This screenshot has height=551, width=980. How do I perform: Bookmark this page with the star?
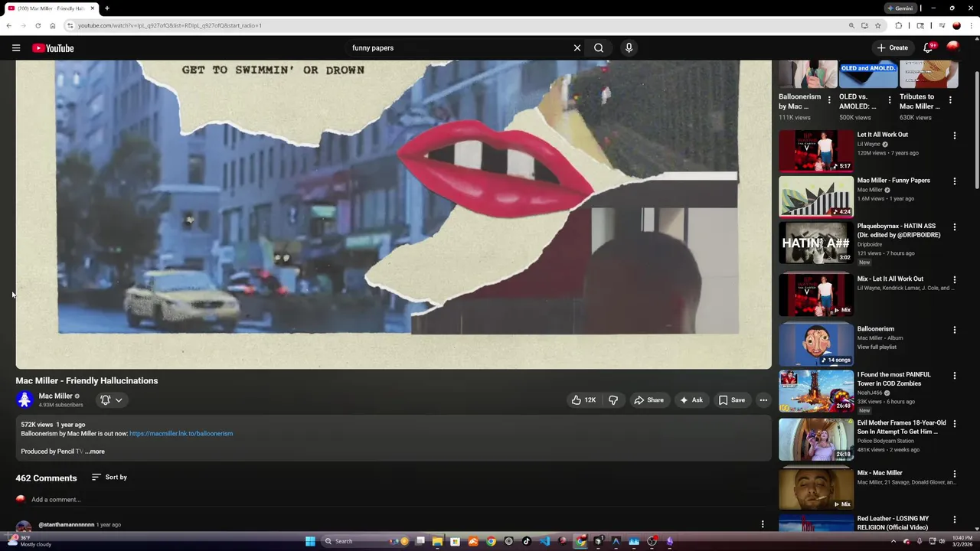[x=878, y=25]
